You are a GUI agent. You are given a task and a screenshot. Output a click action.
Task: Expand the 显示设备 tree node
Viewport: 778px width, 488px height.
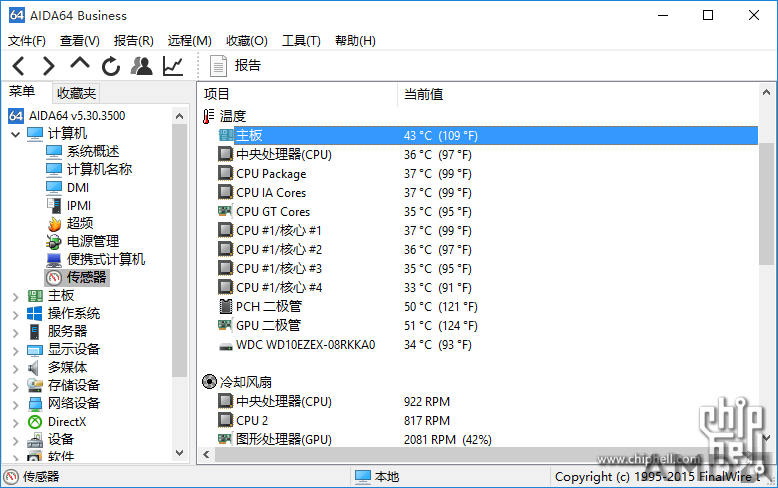tap(15, 351)
